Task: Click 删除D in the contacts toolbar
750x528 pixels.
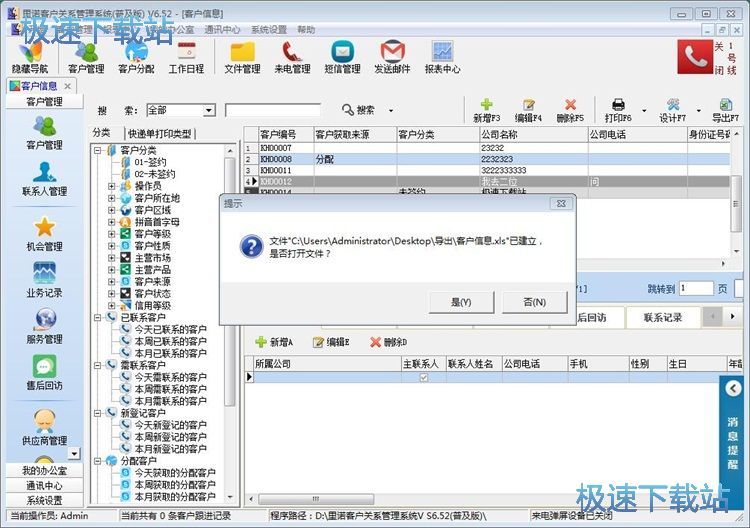Action: pyautogui.click(x=388, y=342)
